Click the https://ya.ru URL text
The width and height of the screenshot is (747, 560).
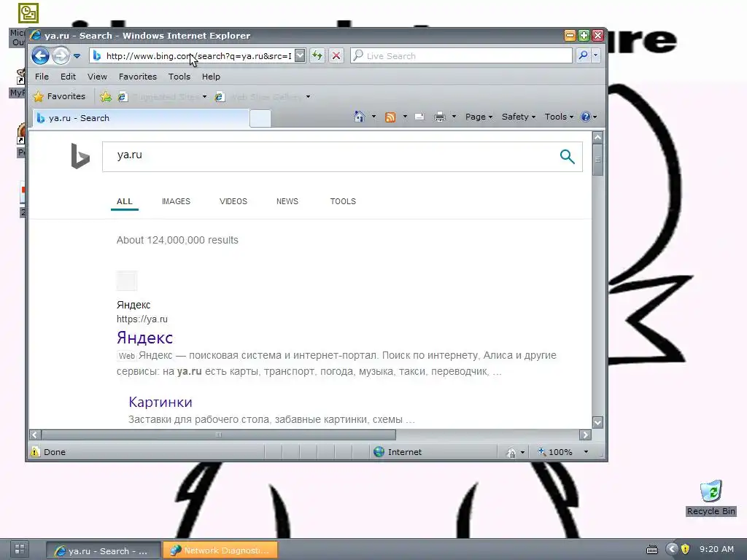(x=142, y=319)
